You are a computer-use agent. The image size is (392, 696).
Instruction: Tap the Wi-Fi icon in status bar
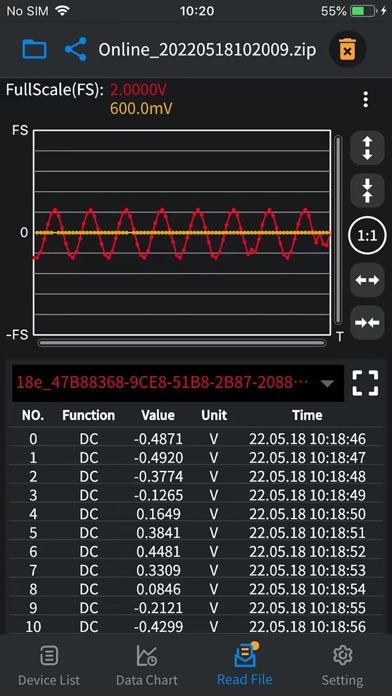coord(62,11)
